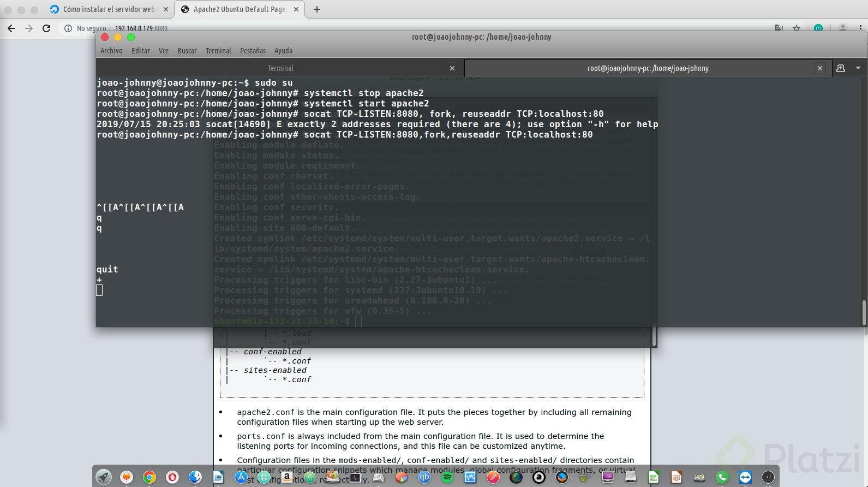Screen dimensions: 868x487
Task: Go forward in the browser
Action: [29, 28]
